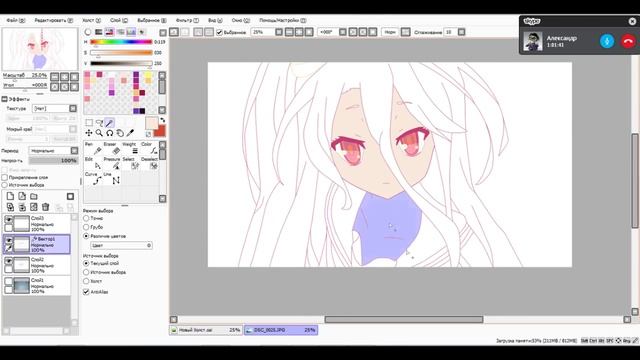640x360 pixels.
Task: Pick the foreground color swatch
Action: click(151, 123)
